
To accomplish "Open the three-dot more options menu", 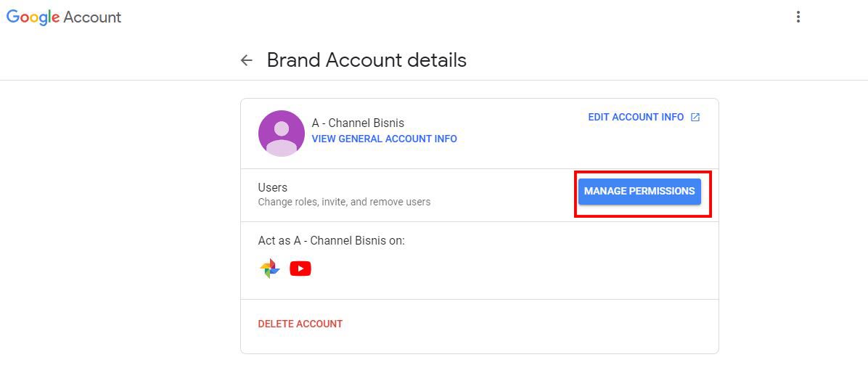I will tap(798, 17).
